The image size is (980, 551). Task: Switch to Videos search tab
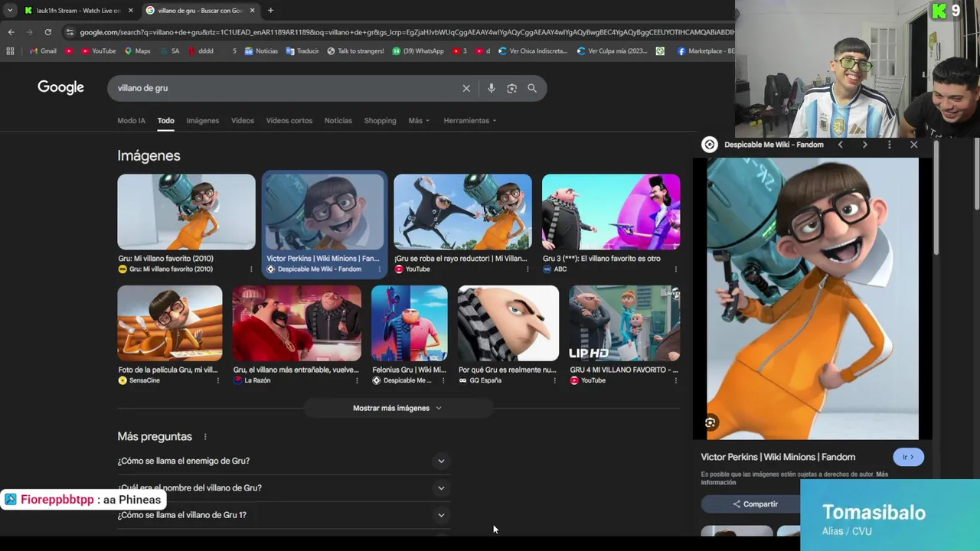243,120
